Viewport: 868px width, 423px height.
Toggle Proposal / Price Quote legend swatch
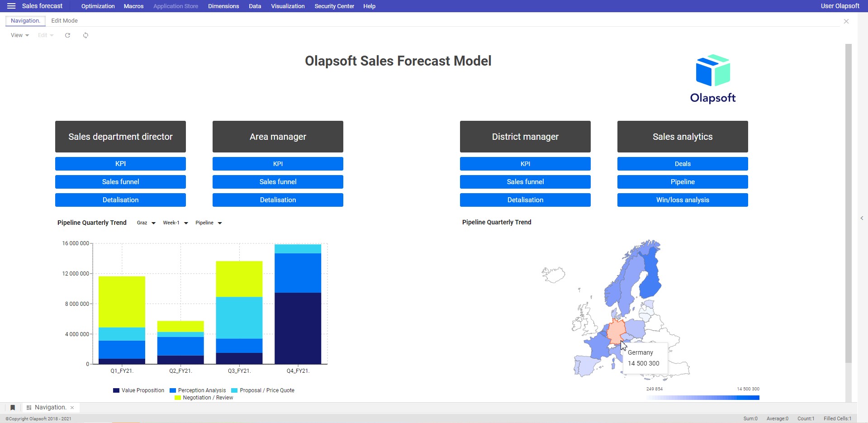click(234, 390)
